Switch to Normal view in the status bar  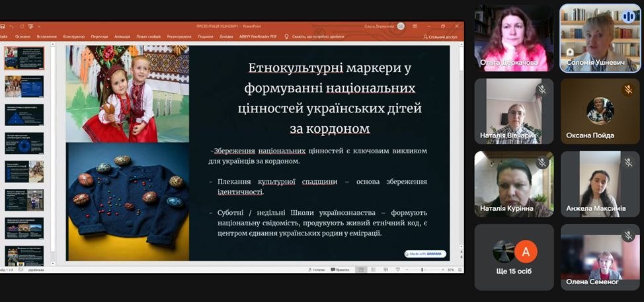360,270
